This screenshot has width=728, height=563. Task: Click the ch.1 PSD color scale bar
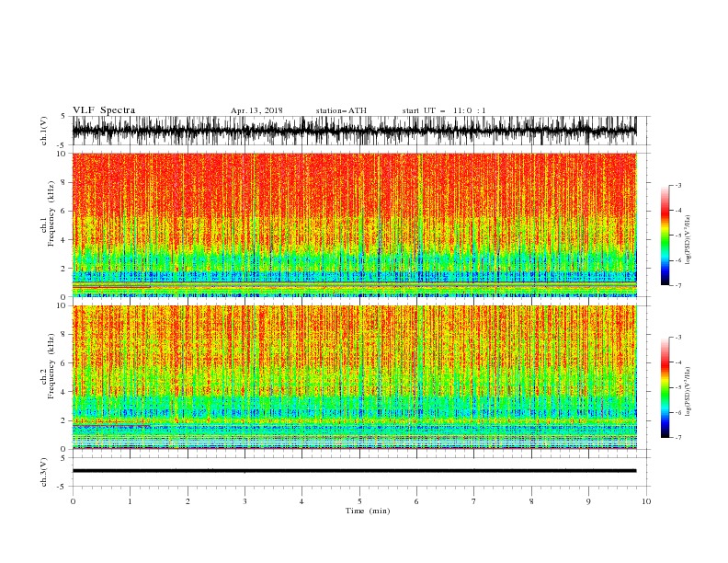coord(665,236)
